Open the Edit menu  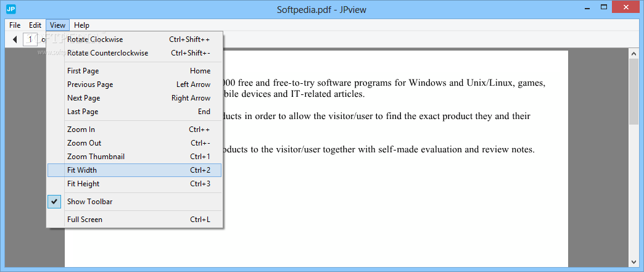[35, 25]
